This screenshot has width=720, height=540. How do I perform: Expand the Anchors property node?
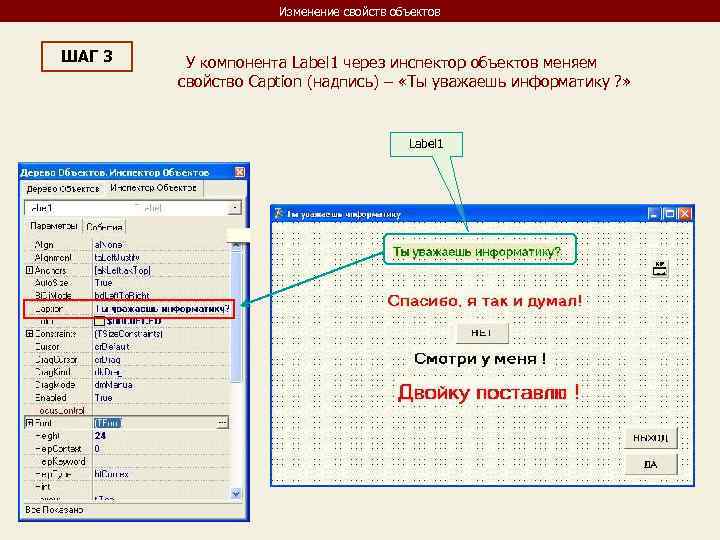[x=29, y=270]
